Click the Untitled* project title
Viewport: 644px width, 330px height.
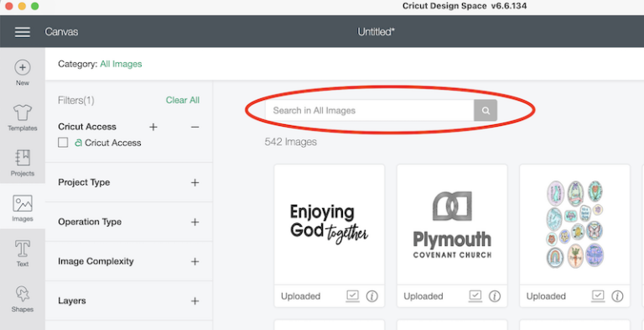pos(376,32)
